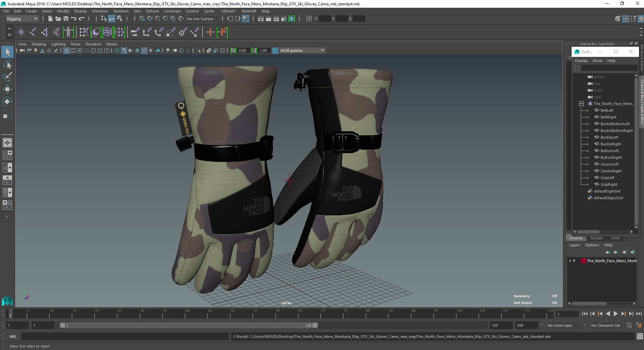Viewport: 644px width, 350px height.
Task: Click play backwards button
Action: (608, 314)
